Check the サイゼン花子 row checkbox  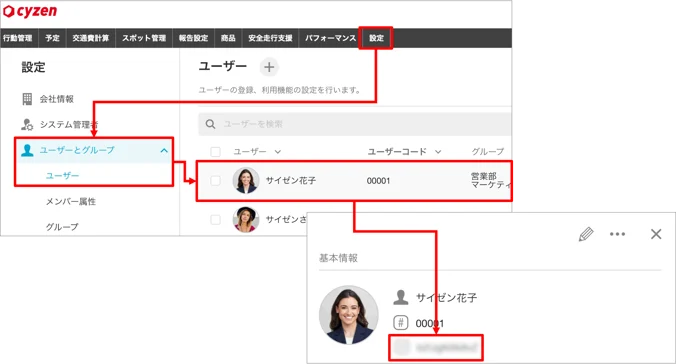(x=215, y=181)
